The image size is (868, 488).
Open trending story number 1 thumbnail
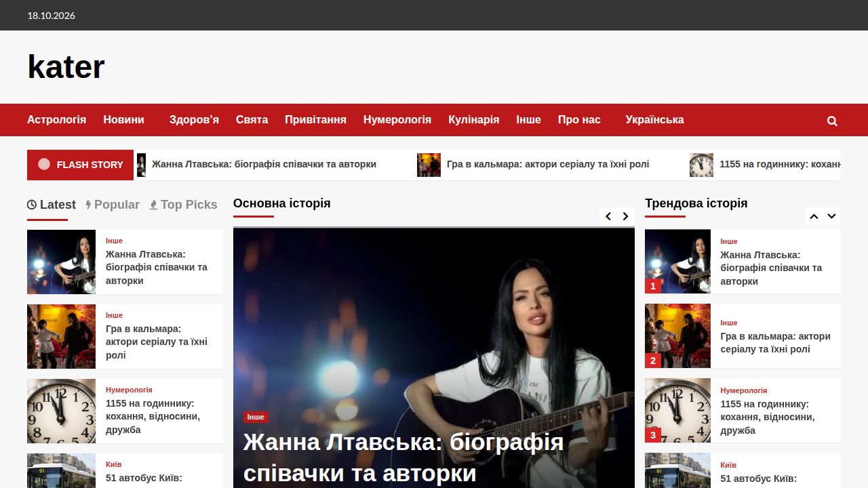click(x=677, y=261)
